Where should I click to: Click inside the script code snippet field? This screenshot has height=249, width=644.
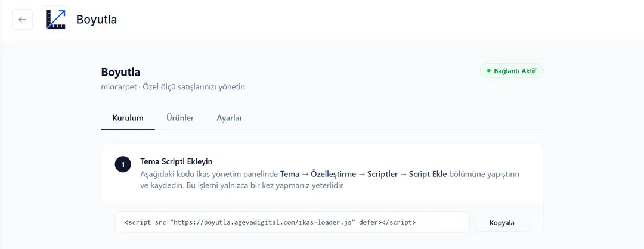click(292, 222)
